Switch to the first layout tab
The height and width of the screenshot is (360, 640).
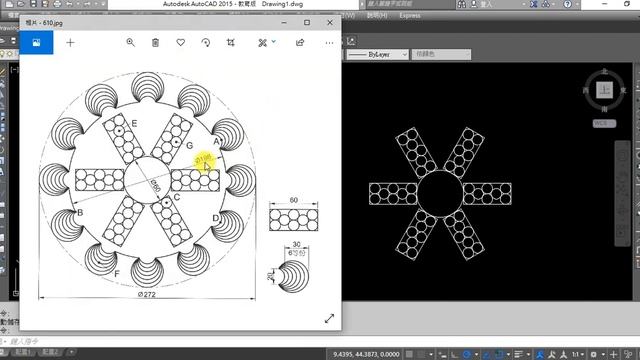(x=22, y=352)
